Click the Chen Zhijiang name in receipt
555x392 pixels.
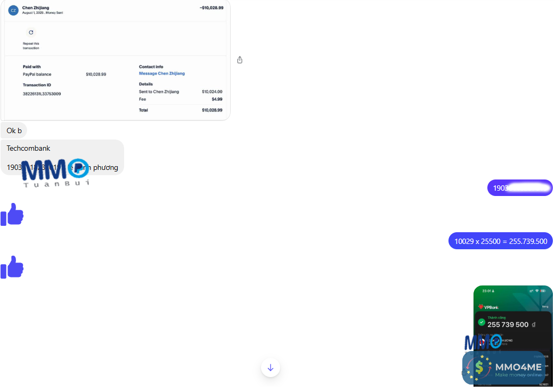pos(36,8)
